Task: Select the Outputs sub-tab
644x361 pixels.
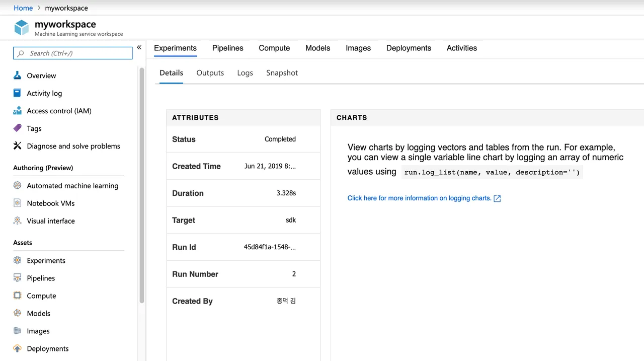Action: [x=210, y=73]
